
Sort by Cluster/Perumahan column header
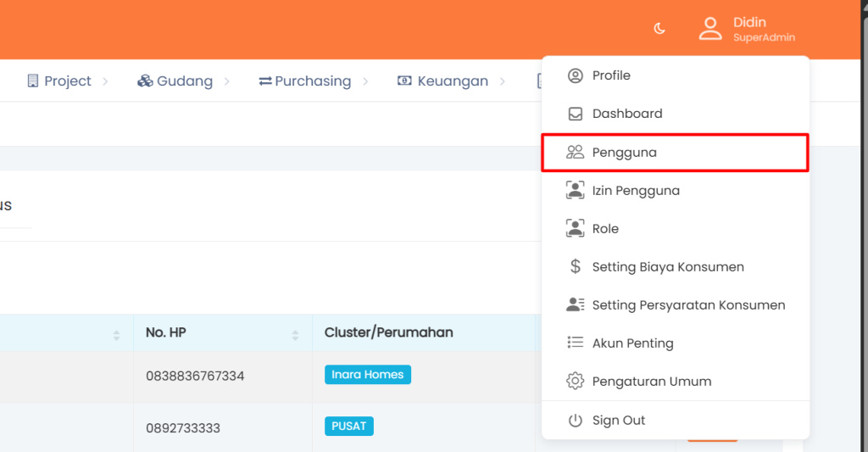[x=388, y=332]
